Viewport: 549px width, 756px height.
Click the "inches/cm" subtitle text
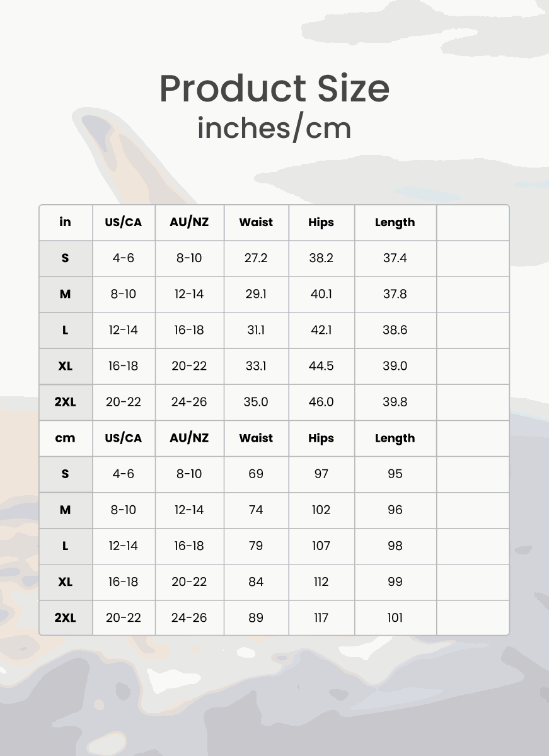point(274,128)
